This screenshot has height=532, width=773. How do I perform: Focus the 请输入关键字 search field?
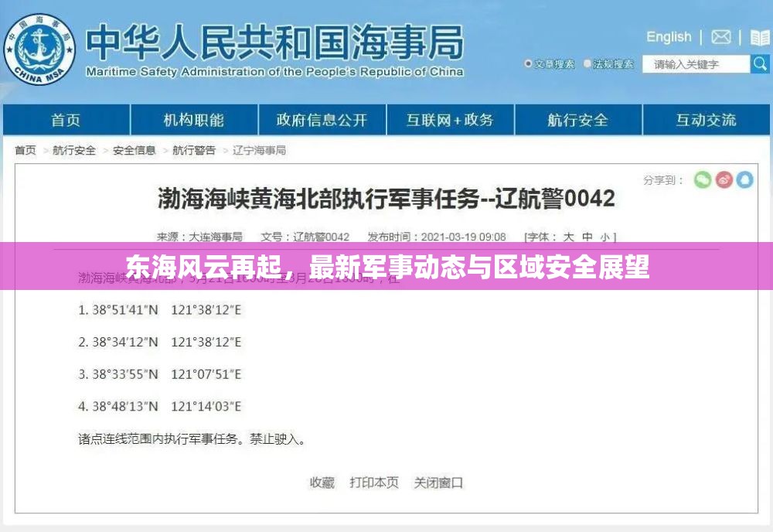point(696,64)
